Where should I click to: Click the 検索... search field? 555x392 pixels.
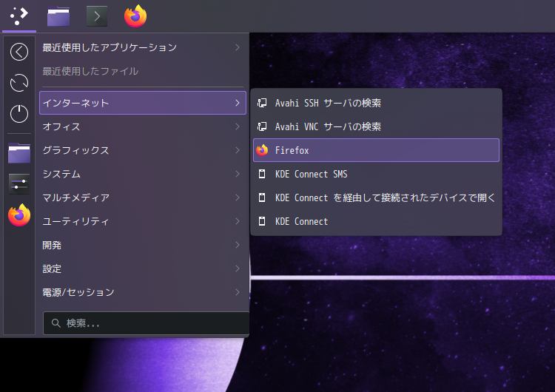click(147, 323)
